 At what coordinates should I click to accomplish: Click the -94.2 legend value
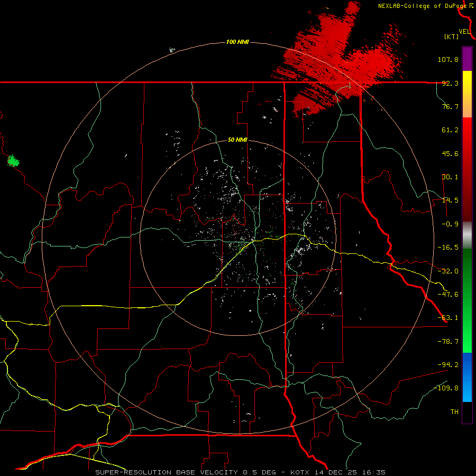pyautogui.click(x=448, y=364)
